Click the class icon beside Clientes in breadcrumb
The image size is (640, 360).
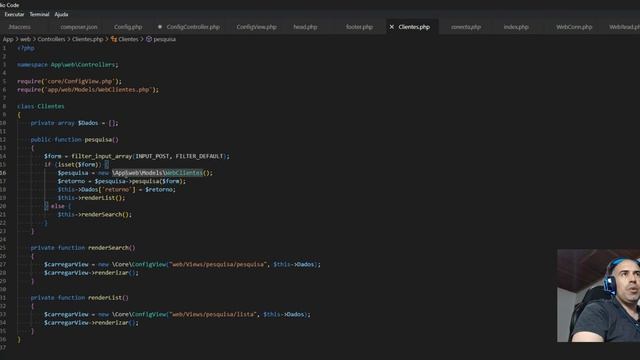(114, 39)
